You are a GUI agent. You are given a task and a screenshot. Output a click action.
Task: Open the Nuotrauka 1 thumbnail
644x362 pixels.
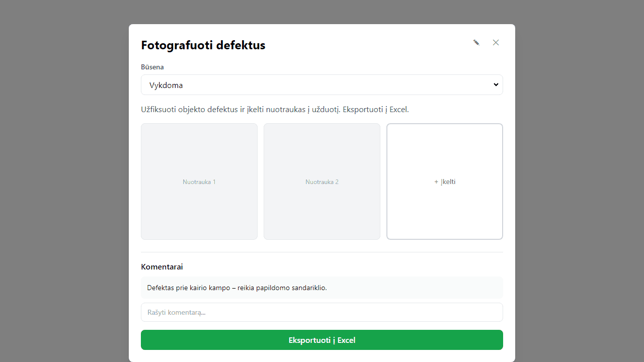click(x=199, y=182)
